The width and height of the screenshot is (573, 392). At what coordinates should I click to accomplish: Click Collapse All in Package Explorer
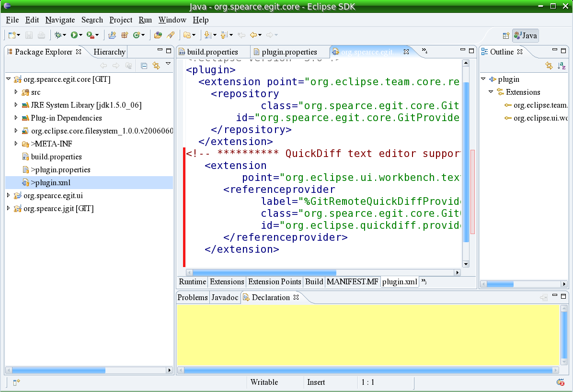pyautogui.click(x=144, y=66)
